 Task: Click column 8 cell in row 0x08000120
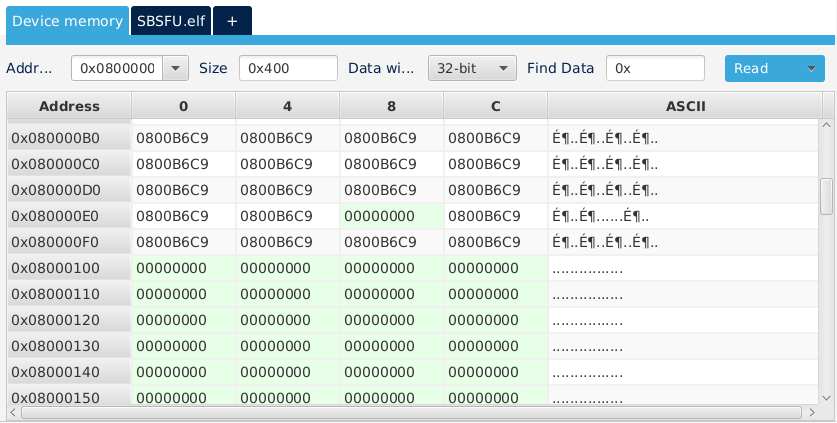point(391,320)
